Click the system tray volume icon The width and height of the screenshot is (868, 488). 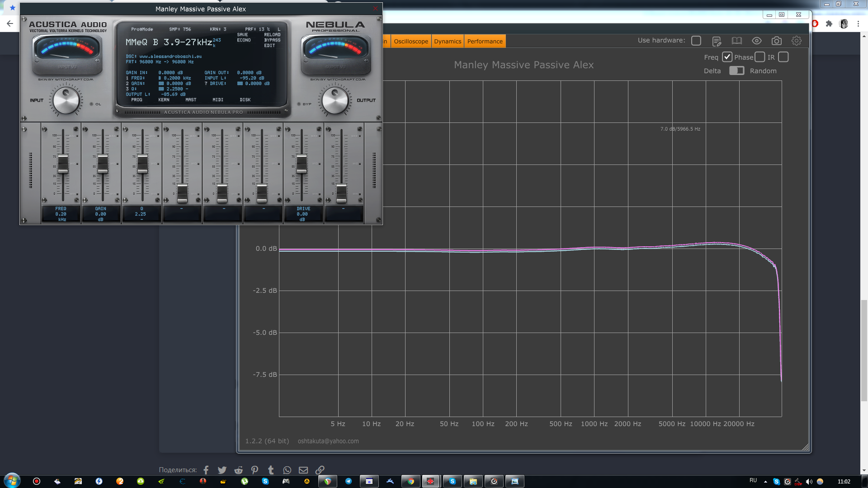809,481
